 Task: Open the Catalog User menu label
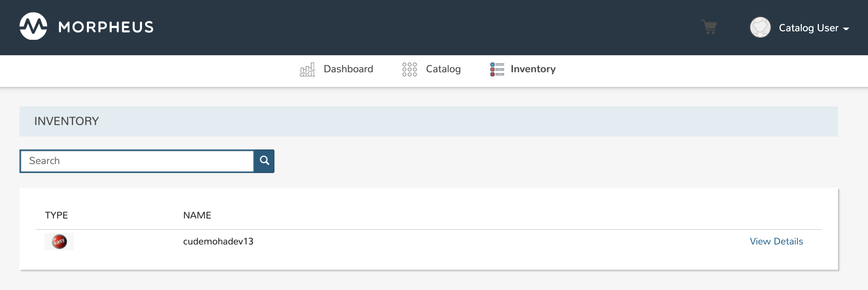coord(808,28)
